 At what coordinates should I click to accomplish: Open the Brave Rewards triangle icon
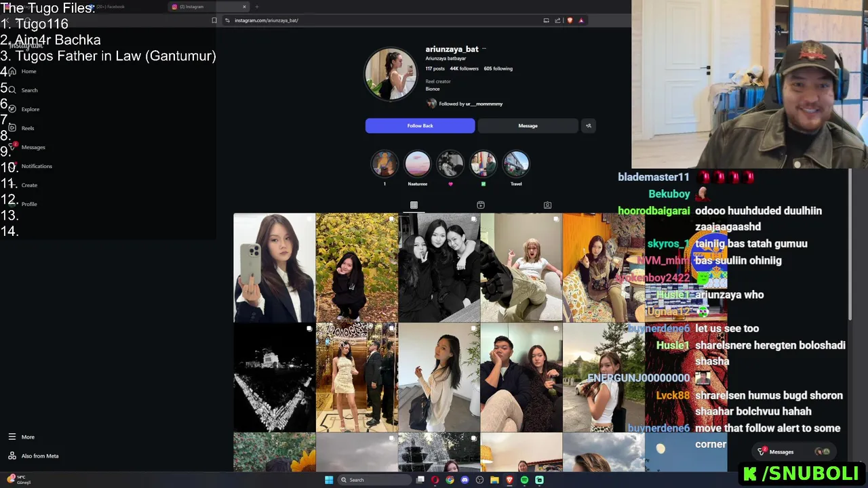click(581, 20)
